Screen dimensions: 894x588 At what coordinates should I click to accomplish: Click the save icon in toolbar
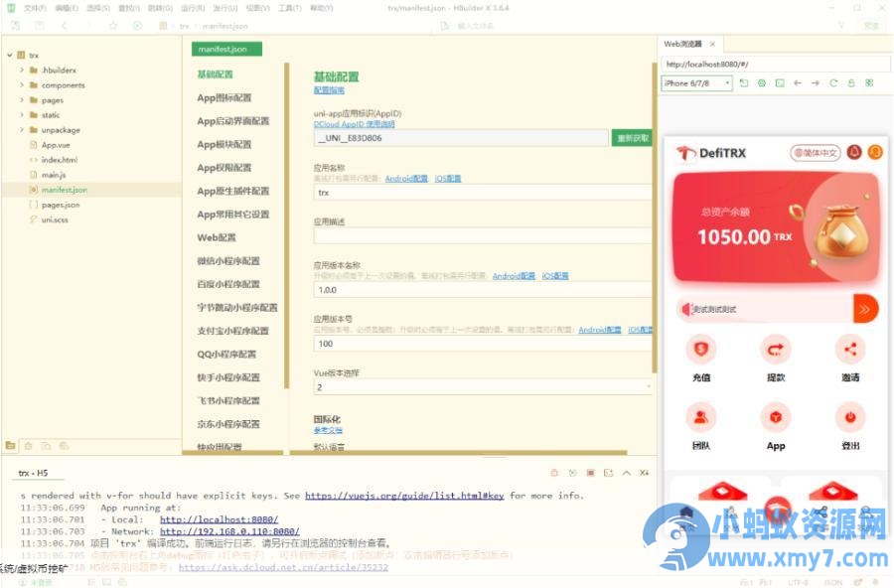tap(40, 26)
